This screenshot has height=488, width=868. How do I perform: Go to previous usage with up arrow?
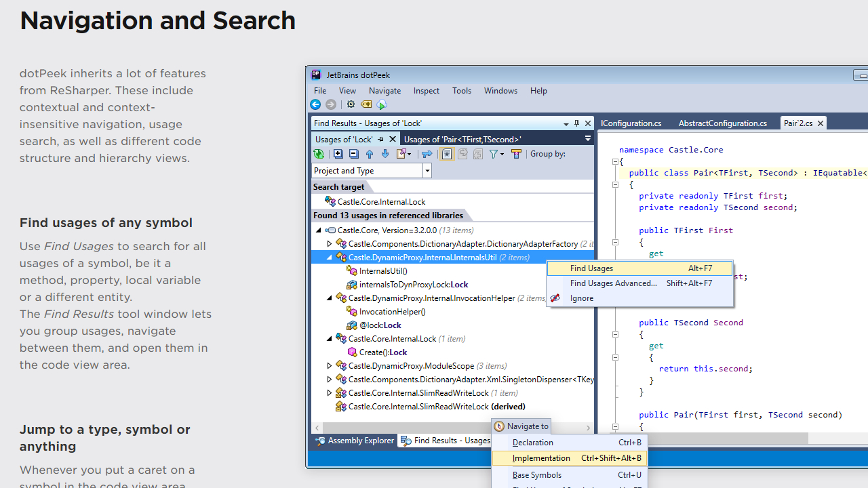click(370, 155)
